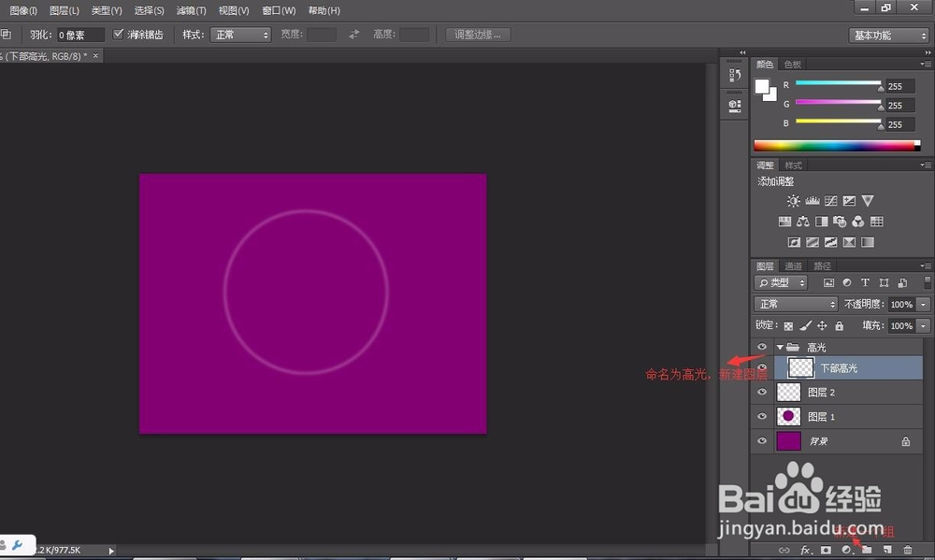
Task: Add a Curves adjustment
Action: 830,201
